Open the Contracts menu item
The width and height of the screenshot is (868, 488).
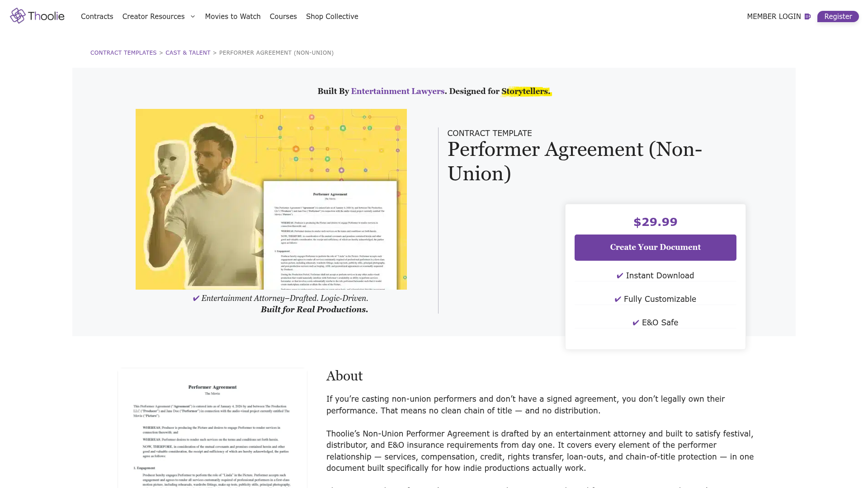97,17
